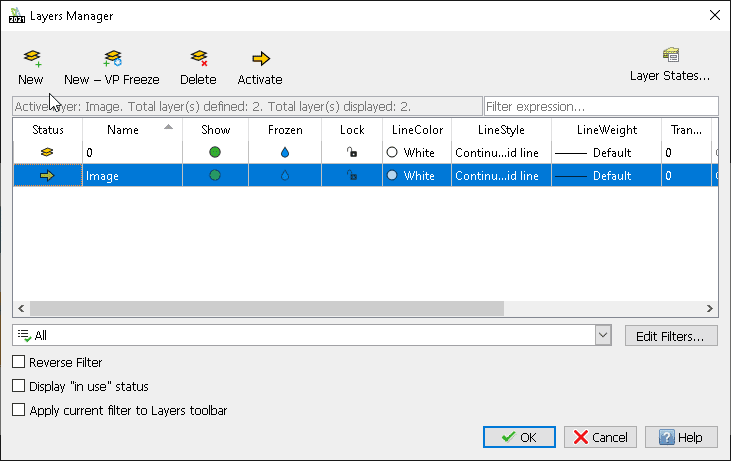
Task: Enable the Reverse Filter checkbox
Action: tap(19, 362)
